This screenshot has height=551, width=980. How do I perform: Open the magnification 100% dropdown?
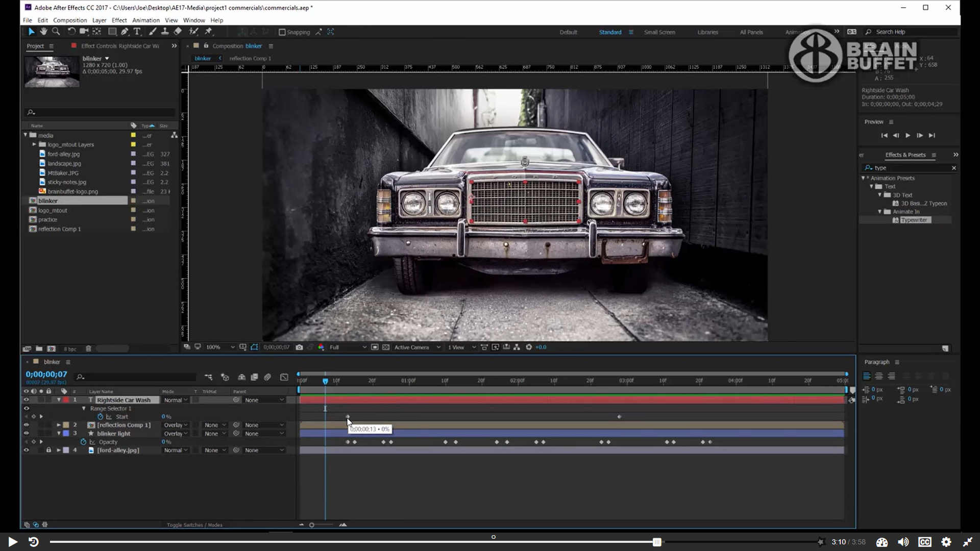tap(220, 347)
